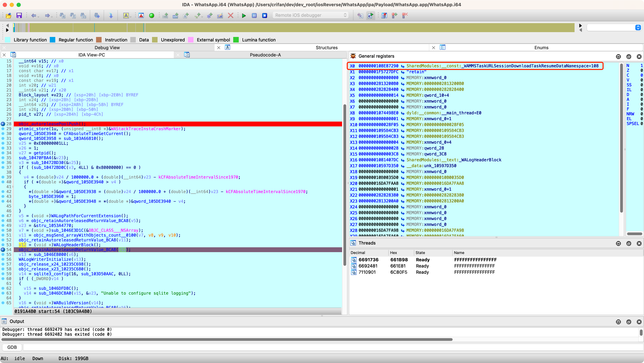The image size is (644, 363).
Task: Click the lower left navigation band scroll arrow
Action: pyautogui.click(x=7, y=30)
